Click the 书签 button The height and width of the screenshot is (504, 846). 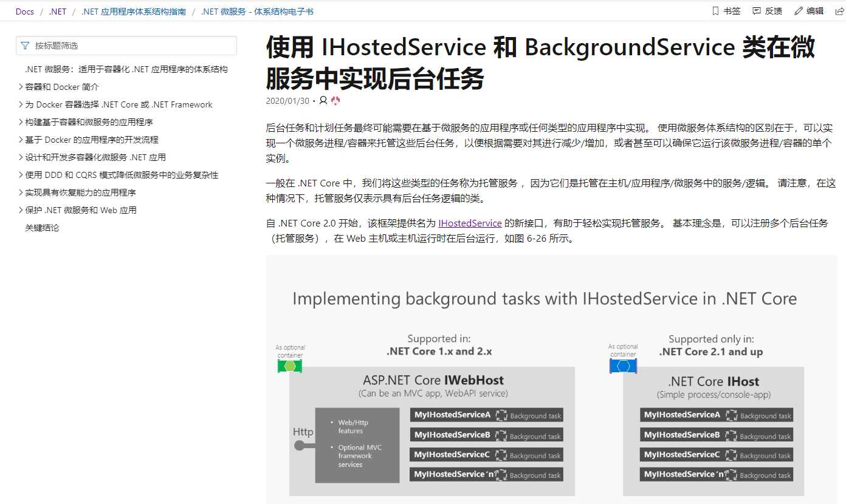[726, 11]
